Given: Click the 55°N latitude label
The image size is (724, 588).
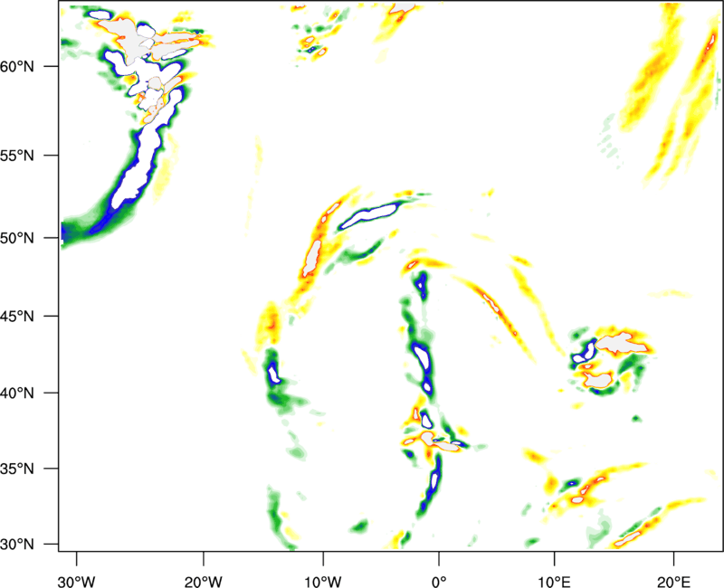Looking at the screenshot, I should (x=17, y=156).
